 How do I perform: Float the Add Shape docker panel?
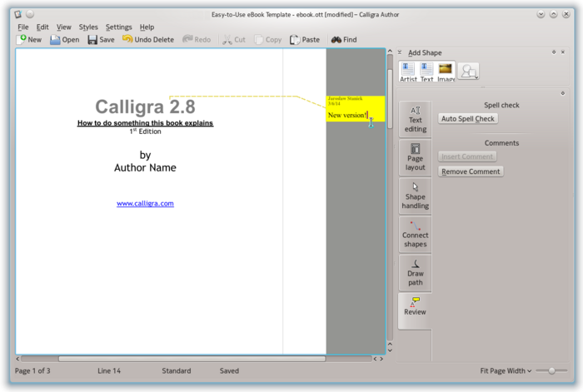pyautogui.click(x=553, y=52)
